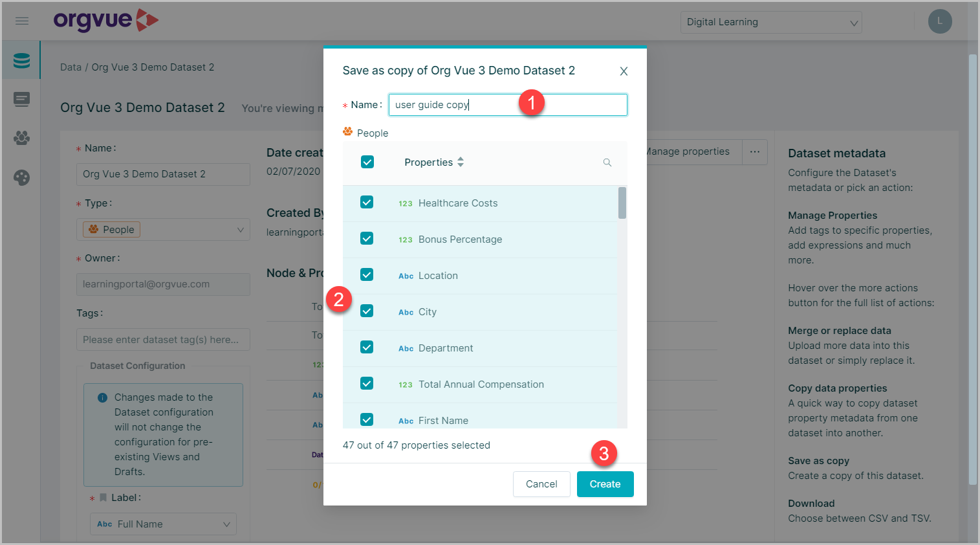The image size is (980, 545).
Task: Open the hamburger navigation menu
Action: [x=22, y=21]
